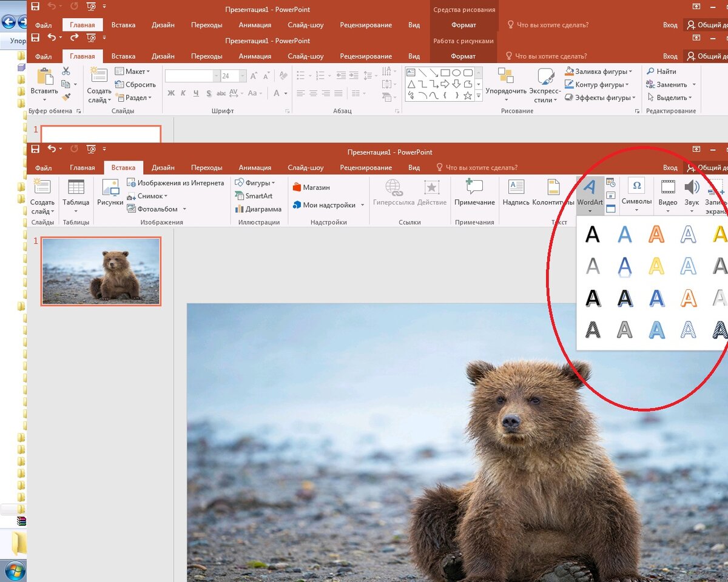Click Найти in the Редактирование group
Viewport: 728px width, 582px height.
click(x=661, y=72)
